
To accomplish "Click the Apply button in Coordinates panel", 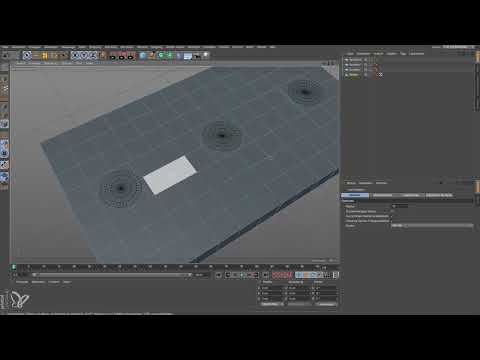I will [x=326, y=304].
